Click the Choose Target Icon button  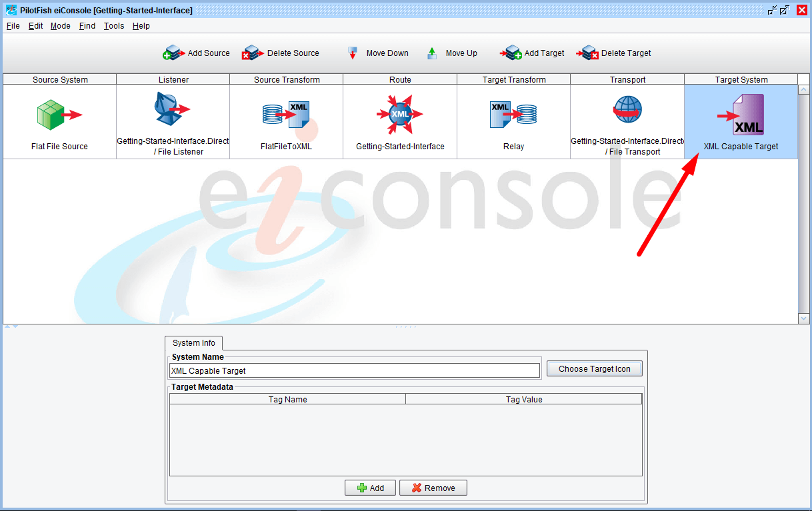594,369
